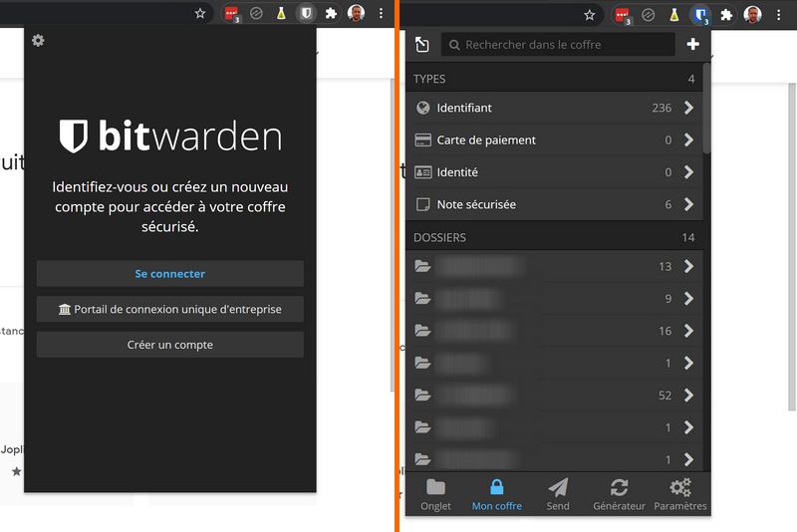The image size is (797, 532).
Task: Click the profile avatar in the right browser toolbar
Action: [752, 15]
